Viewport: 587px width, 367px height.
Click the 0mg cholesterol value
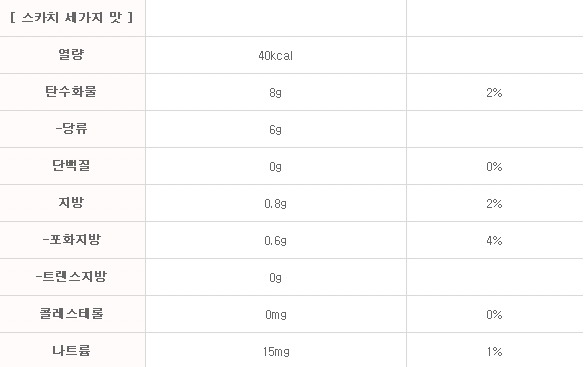click(x=276, y=315)
